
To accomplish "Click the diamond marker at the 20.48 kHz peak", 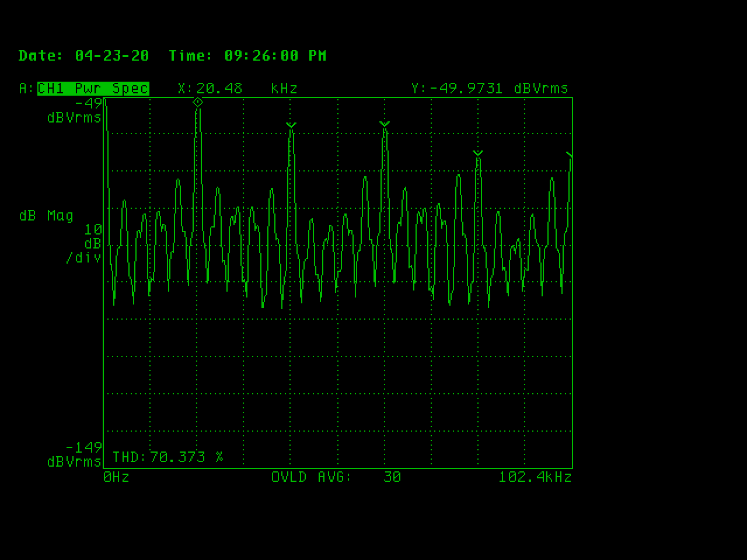I will pos(198,103).
